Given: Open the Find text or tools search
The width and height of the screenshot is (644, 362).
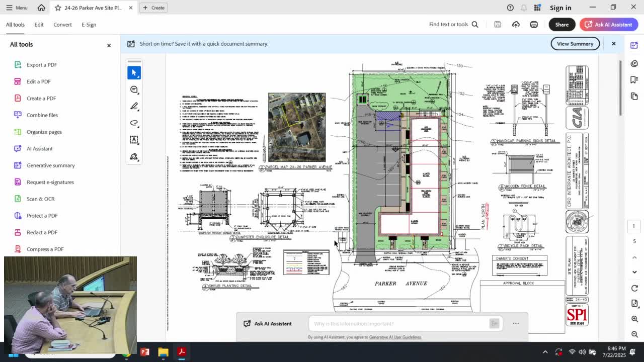Looking at the screenshot, I should coord(453,24).
